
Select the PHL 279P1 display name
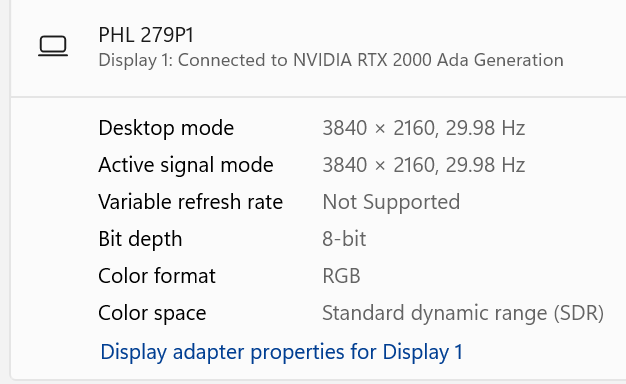click(x=146, y=35)
